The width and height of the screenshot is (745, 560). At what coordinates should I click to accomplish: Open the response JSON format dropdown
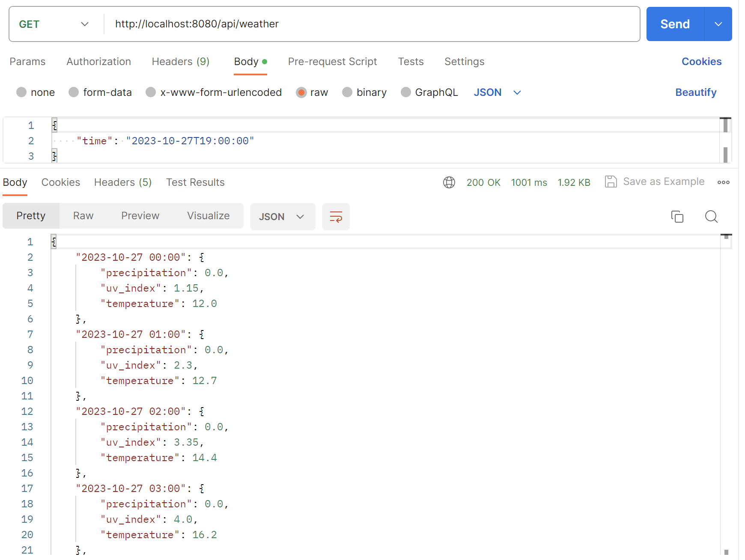point(283,217)
